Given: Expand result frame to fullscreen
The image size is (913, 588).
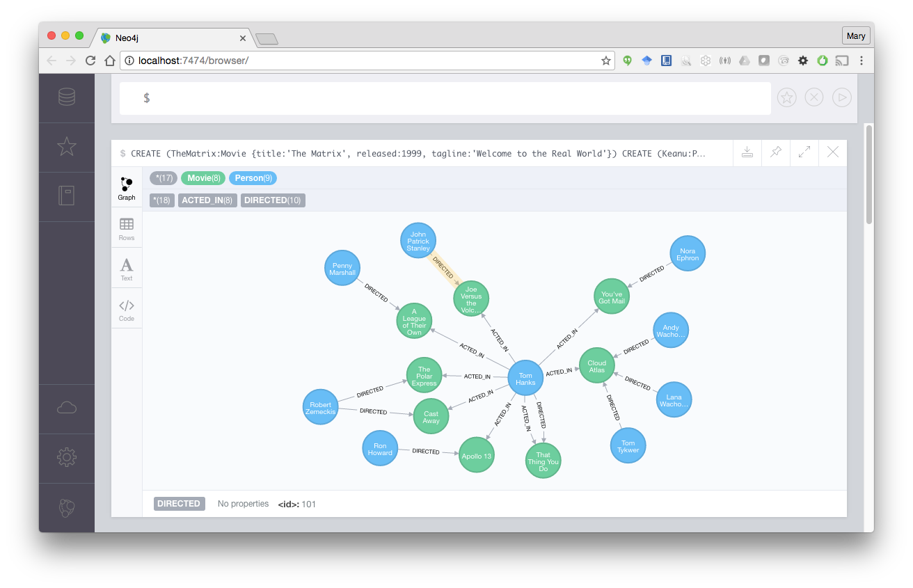Looking at the screenshot, I should tap(804, 152).
